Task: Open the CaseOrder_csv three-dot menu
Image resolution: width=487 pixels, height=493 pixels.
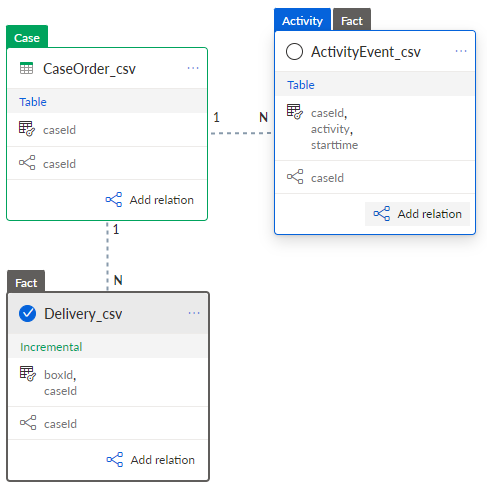Action: pos(193,68)
